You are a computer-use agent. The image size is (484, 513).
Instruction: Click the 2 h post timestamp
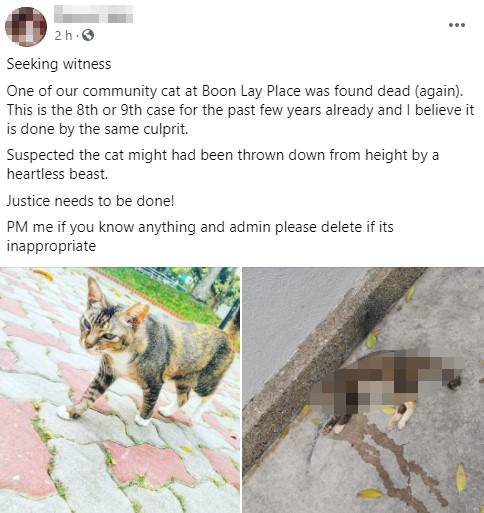coord(63,35)
